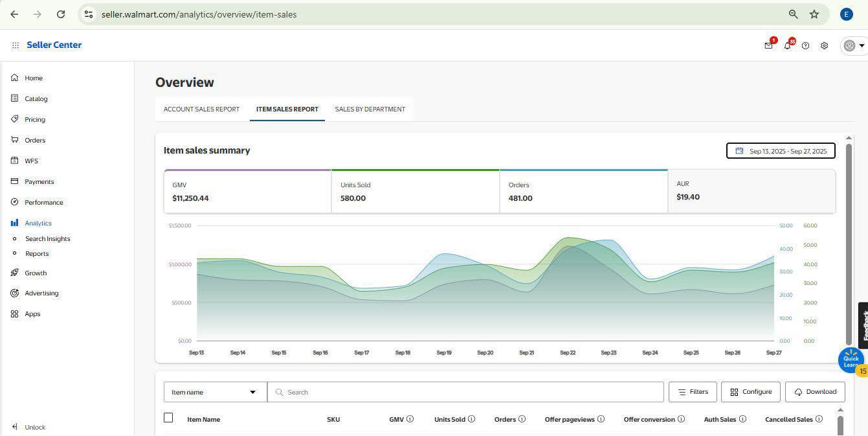Toggle the AUR metric card

pyautogui.click(x=751, y=191)
